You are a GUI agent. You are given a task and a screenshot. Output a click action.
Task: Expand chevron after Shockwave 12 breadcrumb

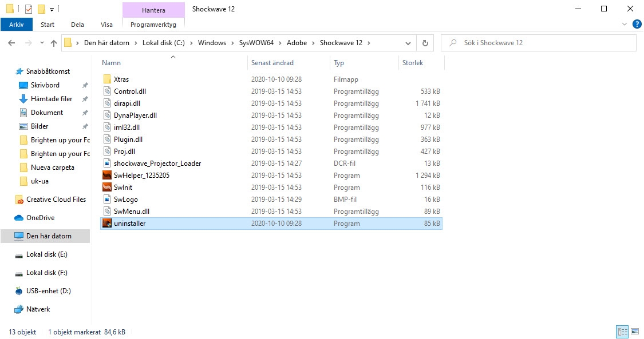point(369,43)
